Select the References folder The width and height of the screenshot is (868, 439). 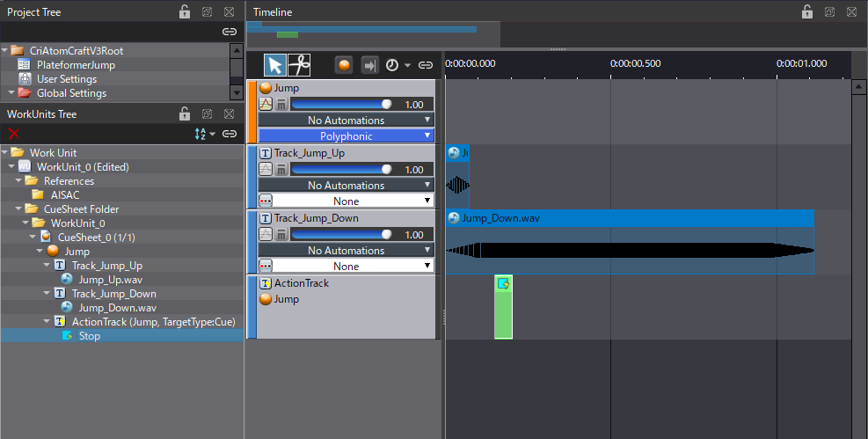[69, 181]
